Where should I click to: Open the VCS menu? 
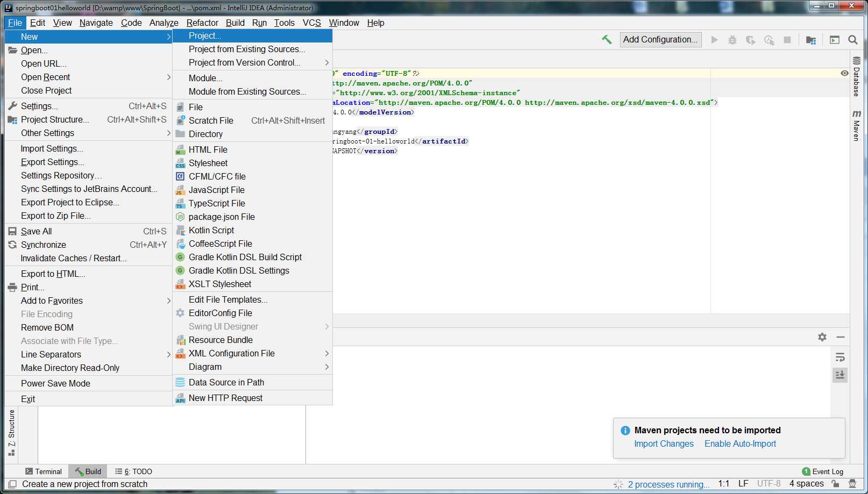pos(312,23)
